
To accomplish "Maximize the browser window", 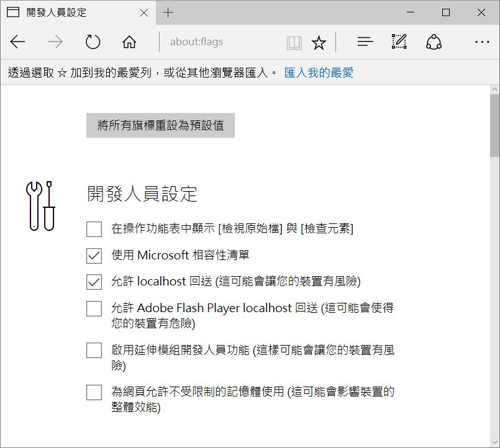I will click(446, 12).
